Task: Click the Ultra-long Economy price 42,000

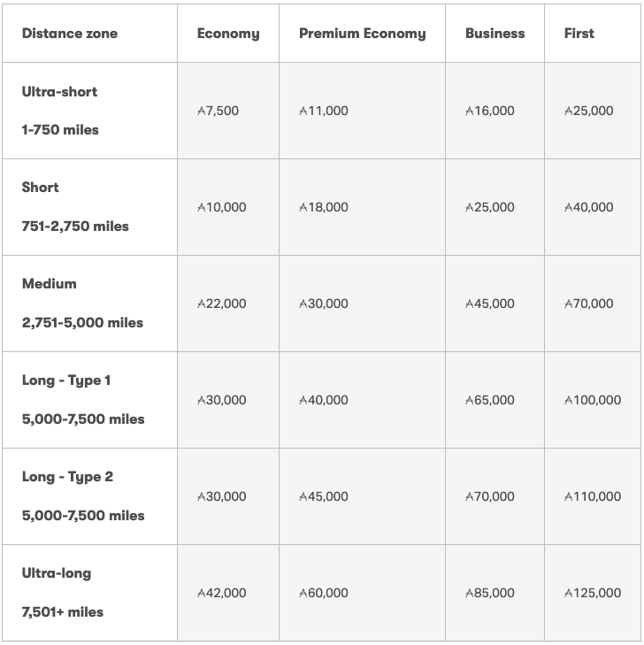Action: pos(222,594)
